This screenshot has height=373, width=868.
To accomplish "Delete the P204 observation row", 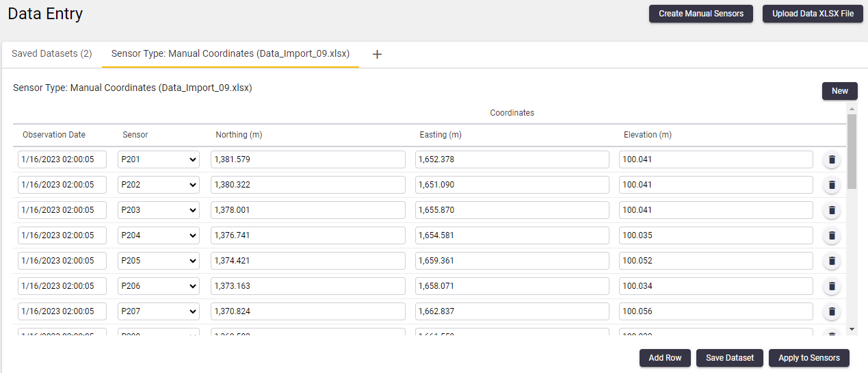I will tap(832, 236).
